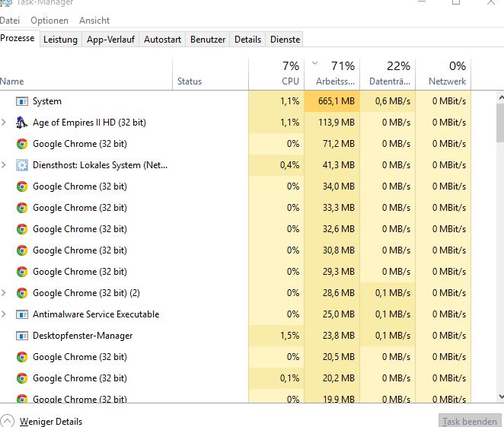Switch to the Dienste tab
The image size is (504, 427).
(285, 40)
